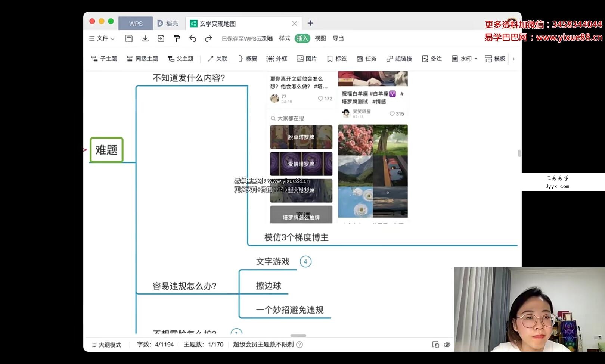Select the 难题 mind map node
The image size is (605, 364).
coord(106,150)
